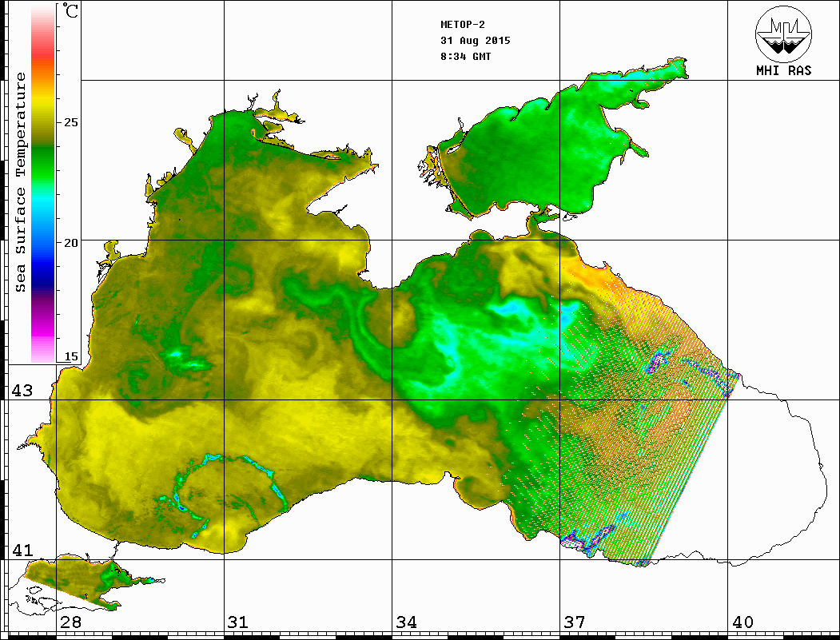
Task: Click the '20' value on temperature scale
Action: point(70,243)
